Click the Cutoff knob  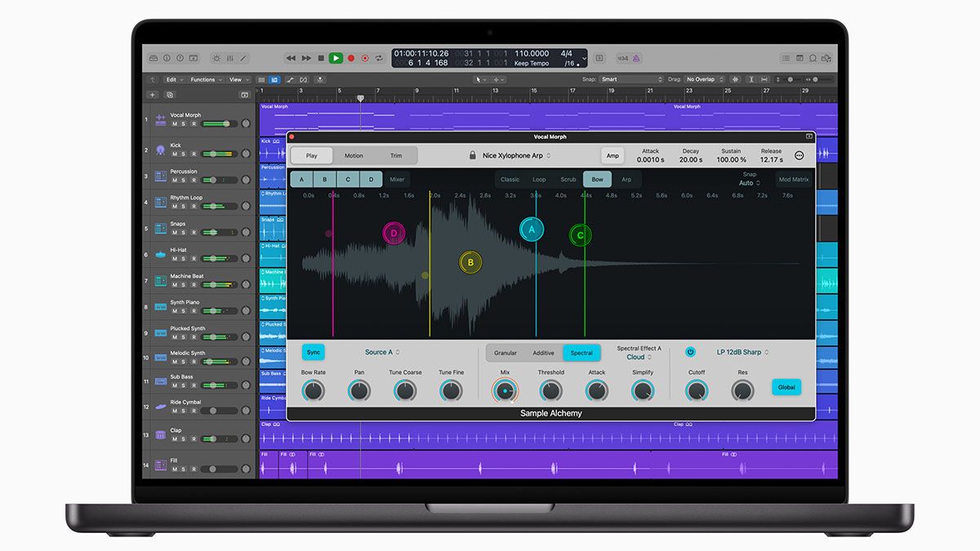click(697, 391)
